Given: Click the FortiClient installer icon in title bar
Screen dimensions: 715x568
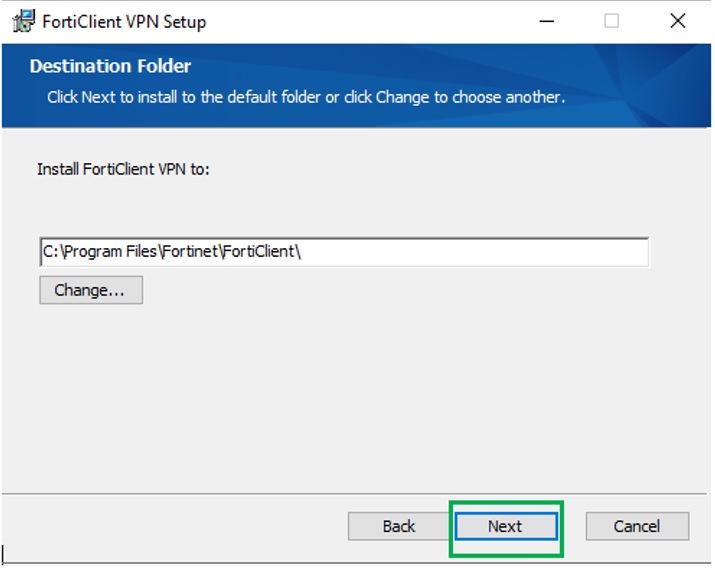Looking at the screenshot, I should click(x=23, y=21).
